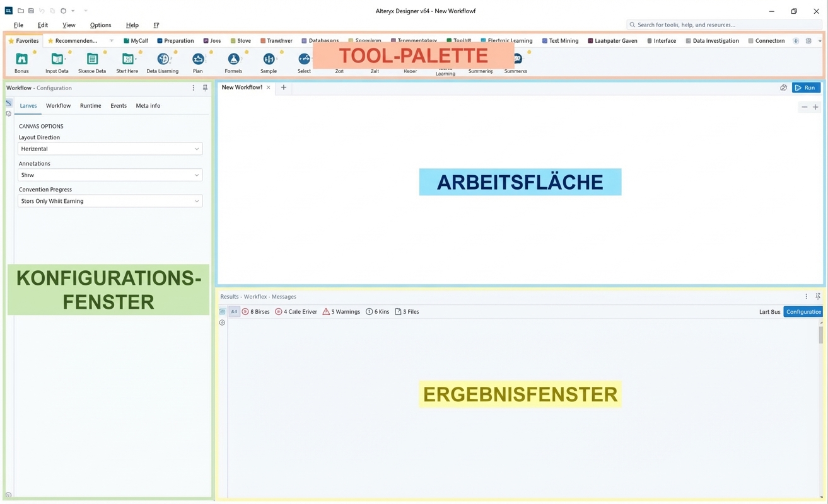Click the Select tool icon
Viewport: 828px width, 504px height.
click(304, 60)
